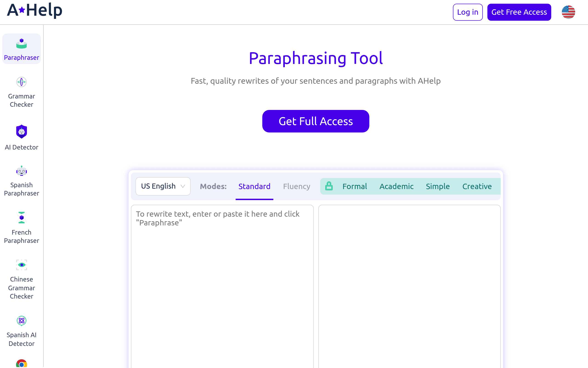Screen dimensions: 588x368
Task: Click the Get Free Access button
Action: tap(519, 12)
